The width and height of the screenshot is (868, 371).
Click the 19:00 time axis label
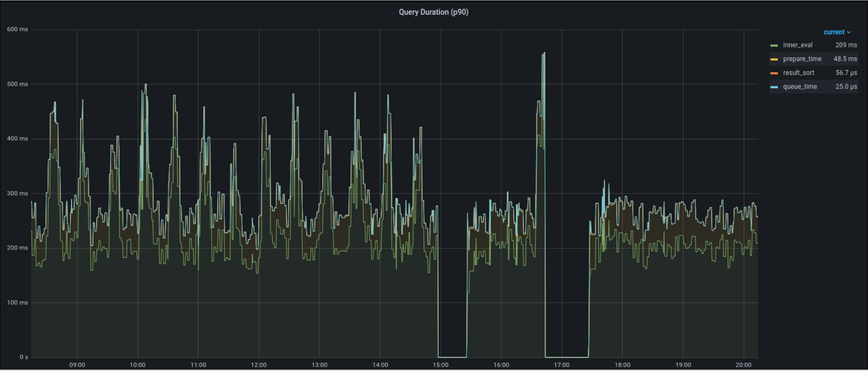point(683,365)
